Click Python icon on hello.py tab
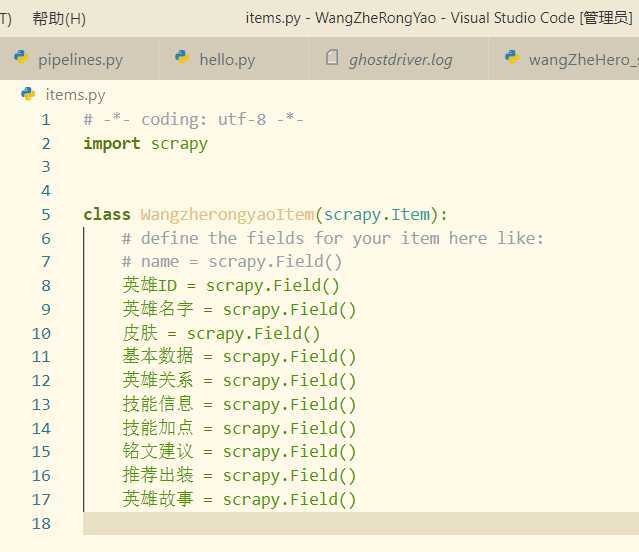Screen dimensions: 639x552 pos(182,57)
